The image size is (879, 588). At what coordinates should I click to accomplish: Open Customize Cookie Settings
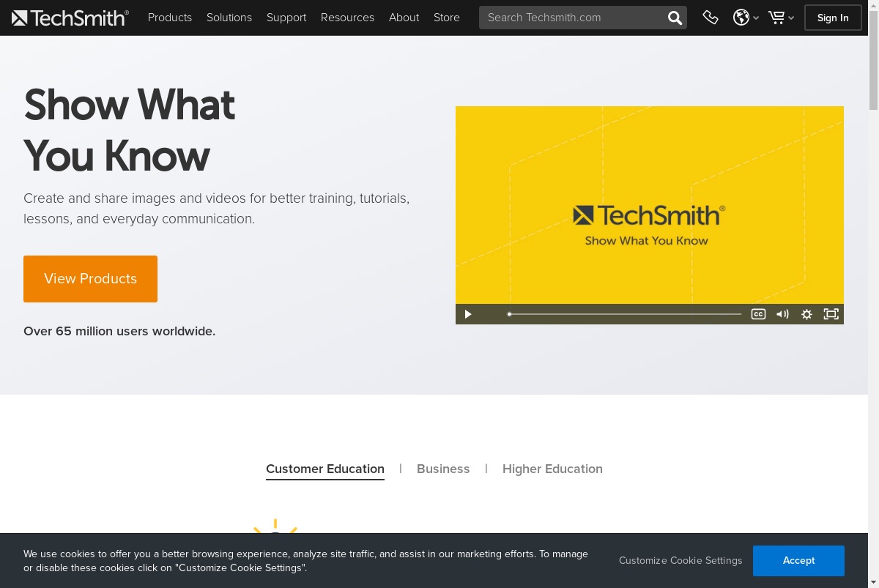(x=680, y=561)
